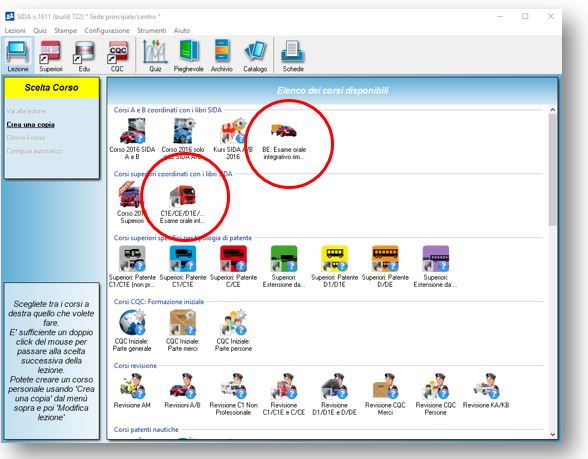Click 'Corsi CQC: Formazione iniziale' group header
Image resolution: width=588 pixels, height=459 pixels.
pyautogui.click(x=159, y=302)
